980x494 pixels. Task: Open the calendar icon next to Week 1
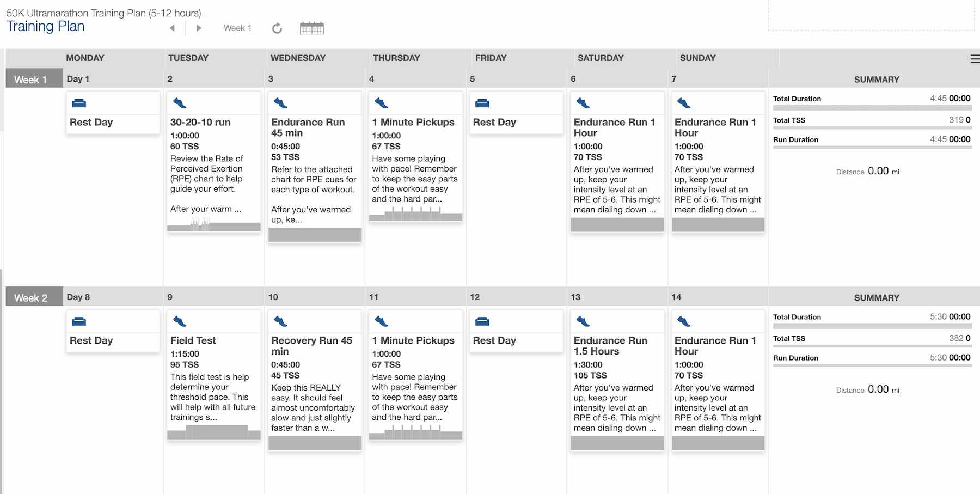coord(311,28)
